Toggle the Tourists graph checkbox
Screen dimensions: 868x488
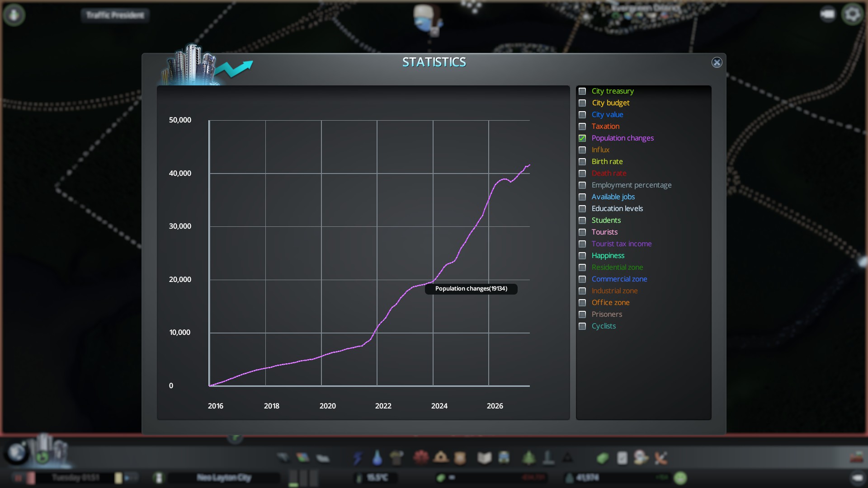tap(582, 232)
